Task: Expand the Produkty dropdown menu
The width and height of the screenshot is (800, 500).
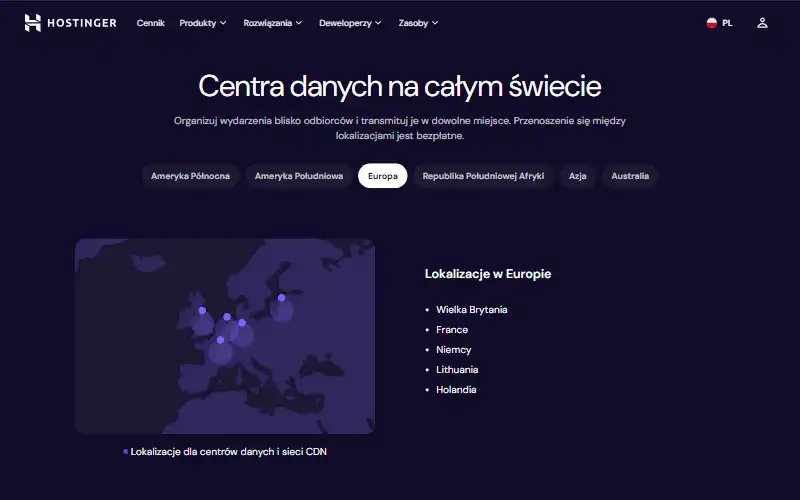Action: click(x=203, y=23)
